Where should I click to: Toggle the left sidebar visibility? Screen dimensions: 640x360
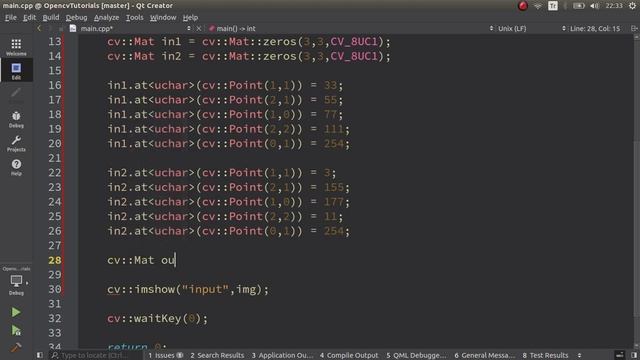tap(40, 355)
